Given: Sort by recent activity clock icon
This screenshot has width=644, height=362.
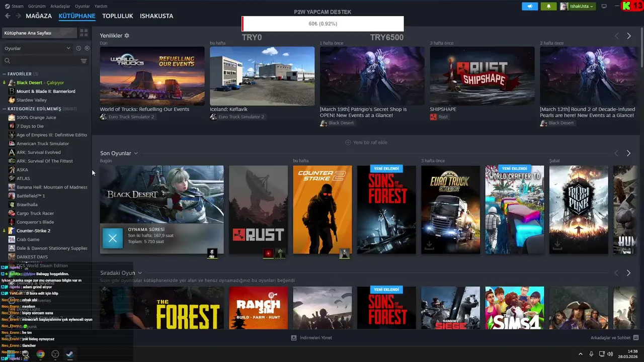Looking at the screenshot, I should pos(78,48).
